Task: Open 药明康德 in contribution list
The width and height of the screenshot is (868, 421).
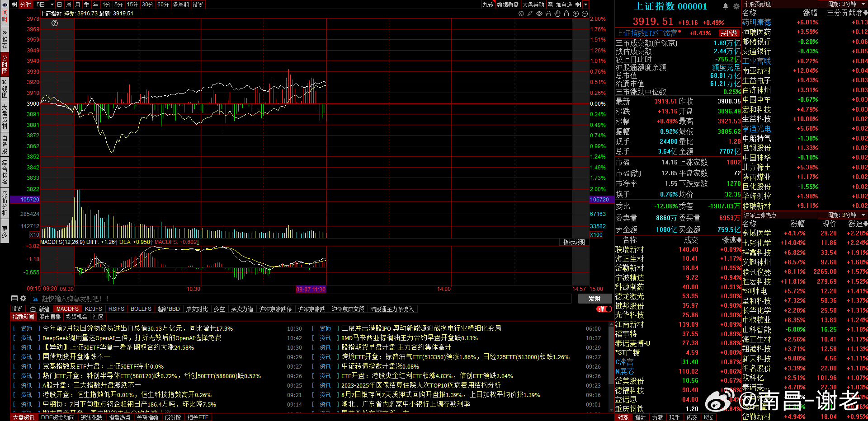Action: pos(757,22)
